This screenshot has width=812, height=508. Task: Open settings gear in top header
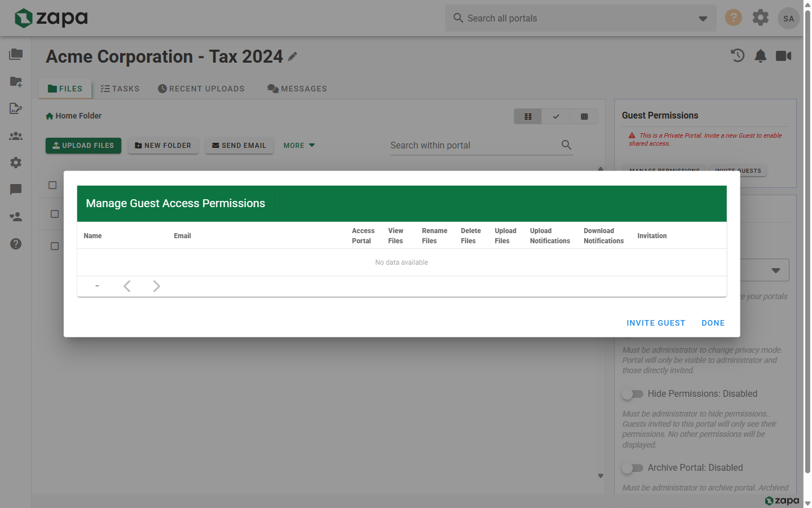pos(760,17)
